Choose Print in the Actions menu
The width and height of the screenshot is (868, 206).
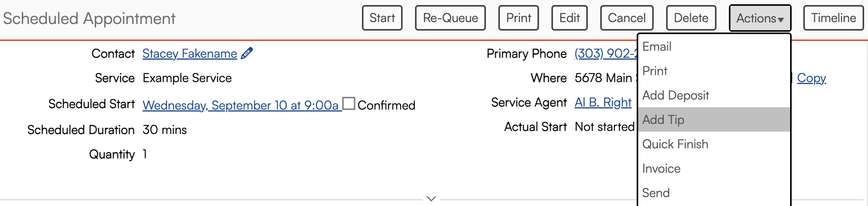[x=655, y=71]
